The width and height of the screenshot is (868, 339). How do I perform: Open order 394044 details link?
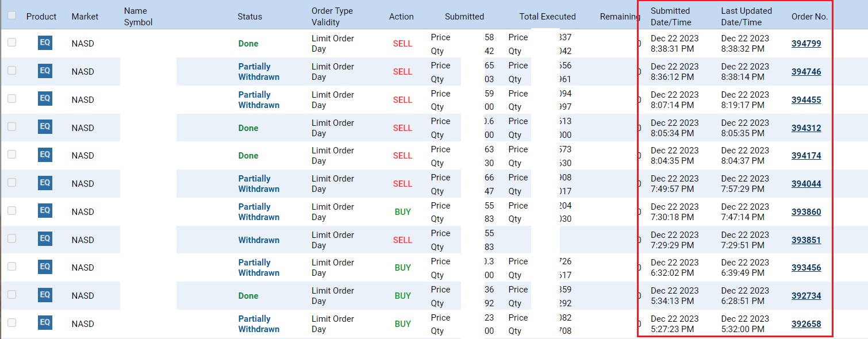point(806,184)
